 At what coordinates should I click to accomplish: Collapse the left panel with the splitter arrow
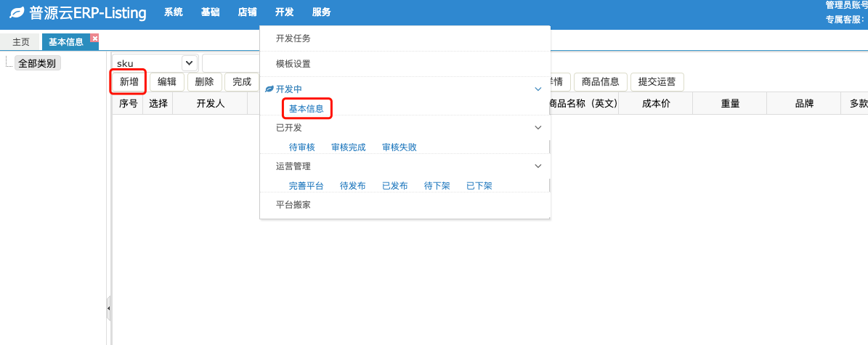pos(108,308)
